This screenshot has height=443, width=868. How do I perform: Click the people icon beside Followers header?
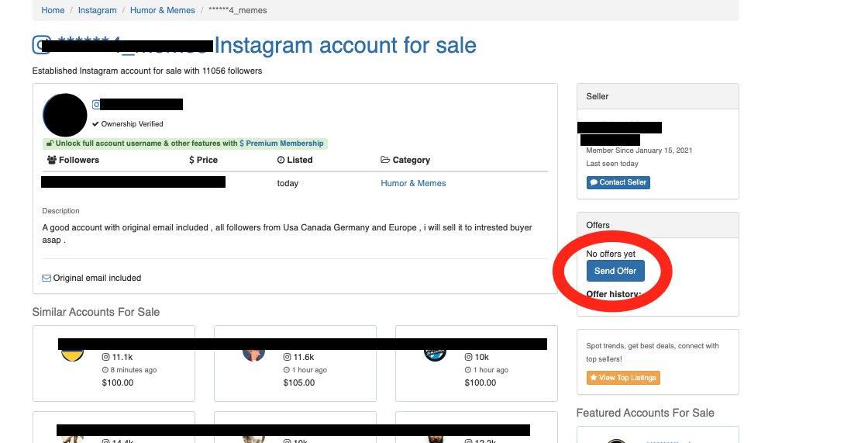pyautogui.click(x=52, y=160)
